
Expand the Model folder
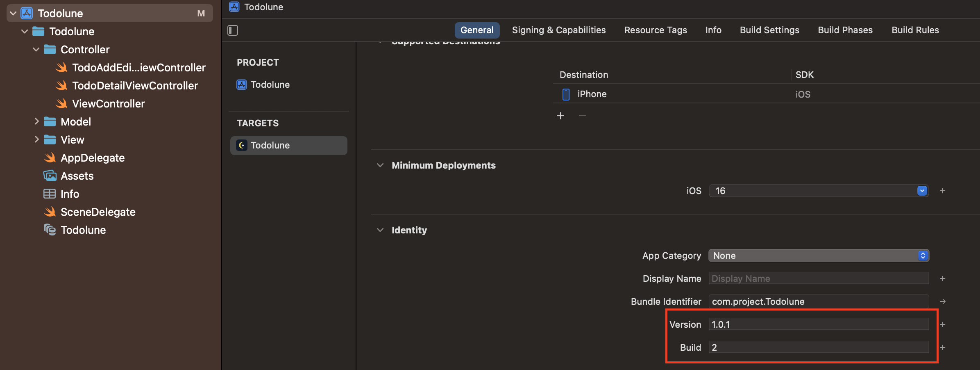pos(36,121)
